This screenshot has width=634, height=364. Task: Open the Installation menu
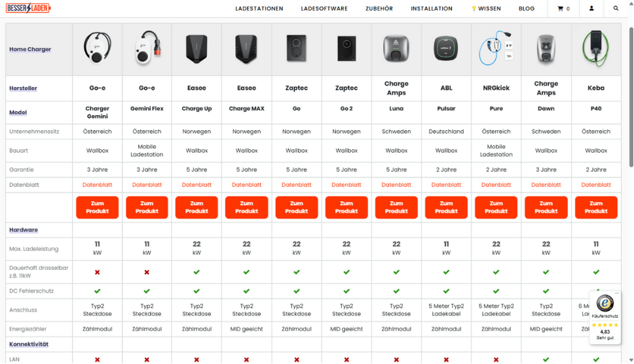coord(432,9)
